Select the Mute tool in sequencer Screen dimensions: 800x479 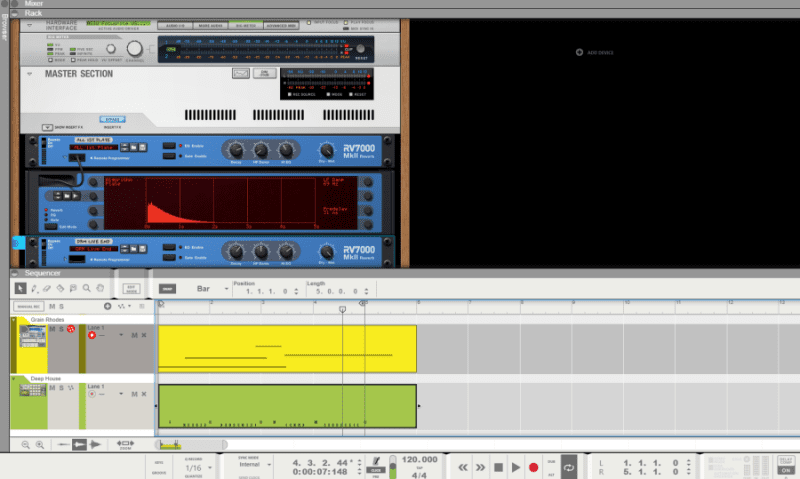73,288
